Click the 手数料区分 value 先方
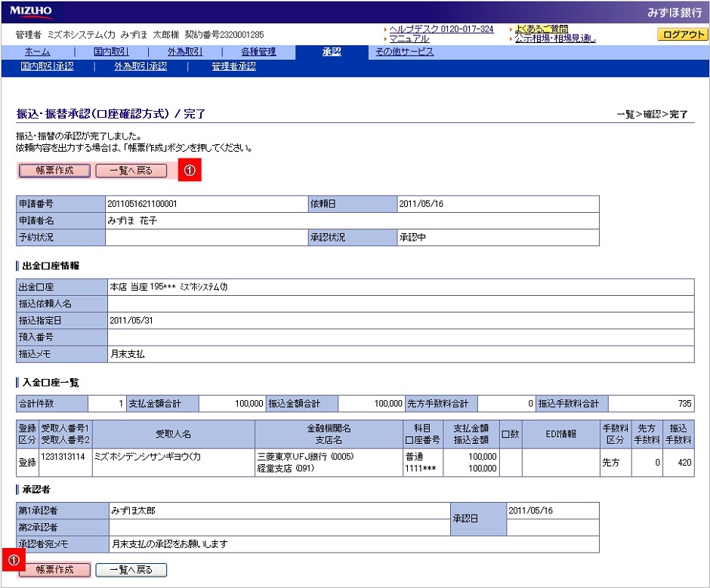The height and width of the screenshot is (588, 710). click(611, 462)
